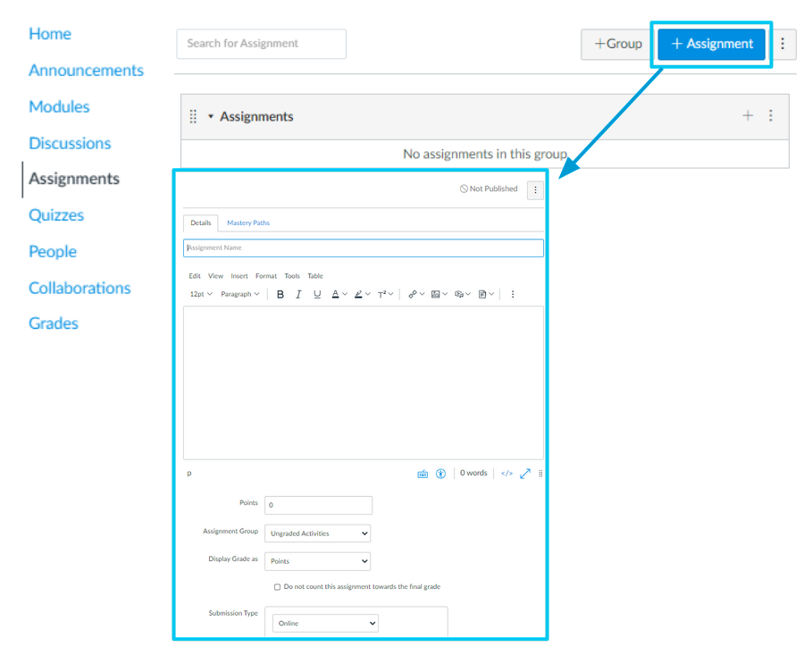This screenshot has width=812, height=655.
Task: Toggle bold formatting in editor toolbar
Action: tap(280, 294)
